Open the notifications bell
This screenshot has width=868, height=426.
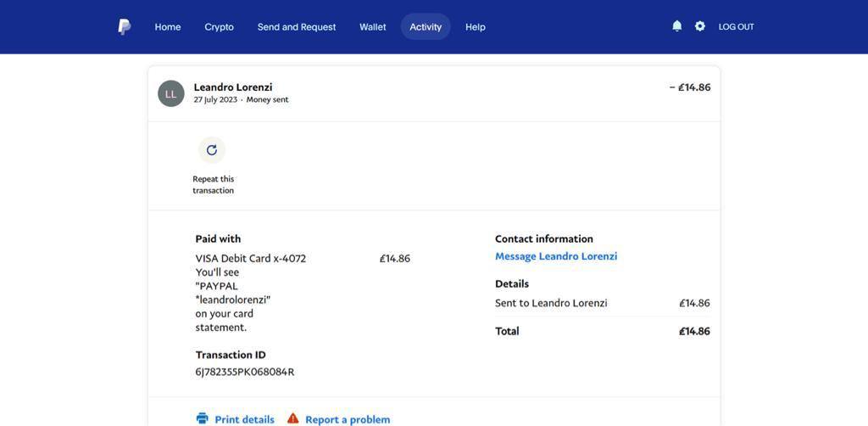676,26
